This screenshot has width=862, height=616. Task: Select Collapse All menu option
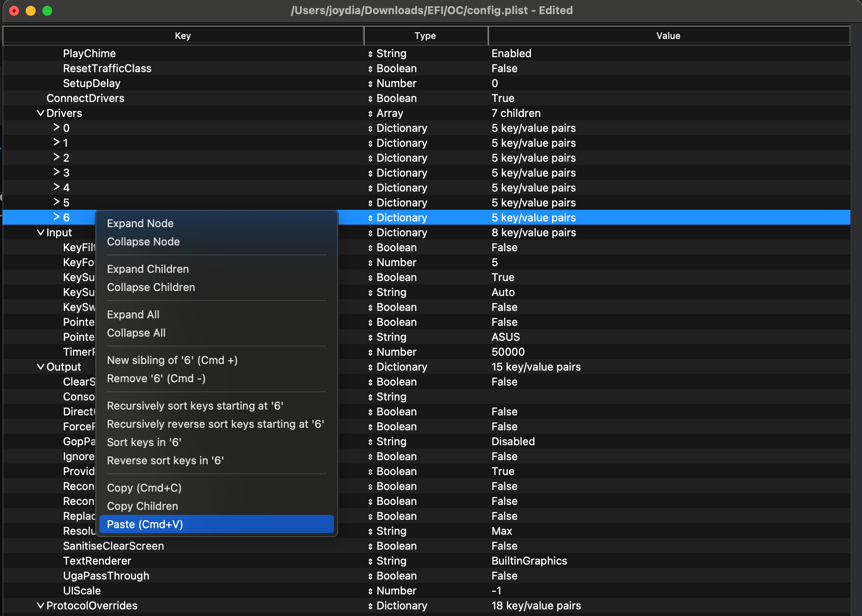point(136,333)
